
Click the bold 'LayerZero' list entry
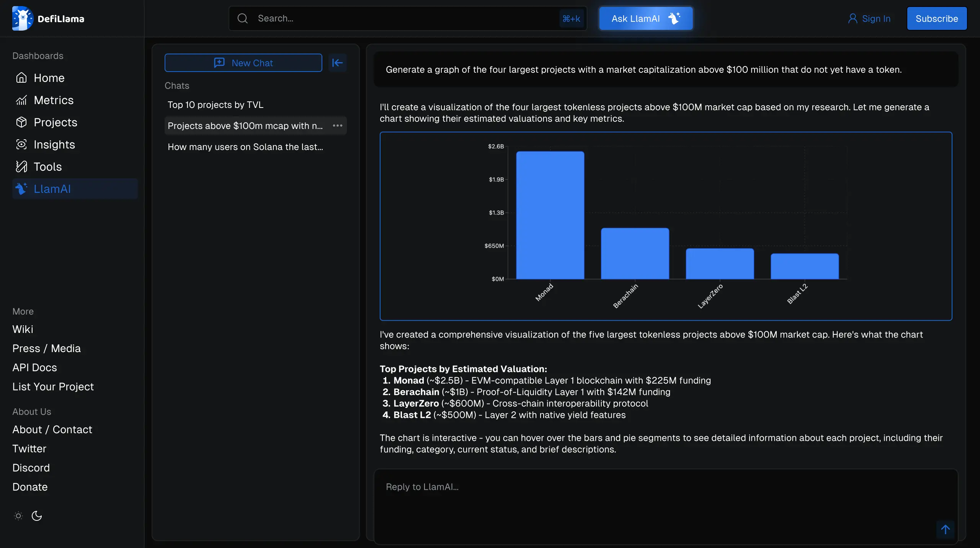(x=416, y=403)
